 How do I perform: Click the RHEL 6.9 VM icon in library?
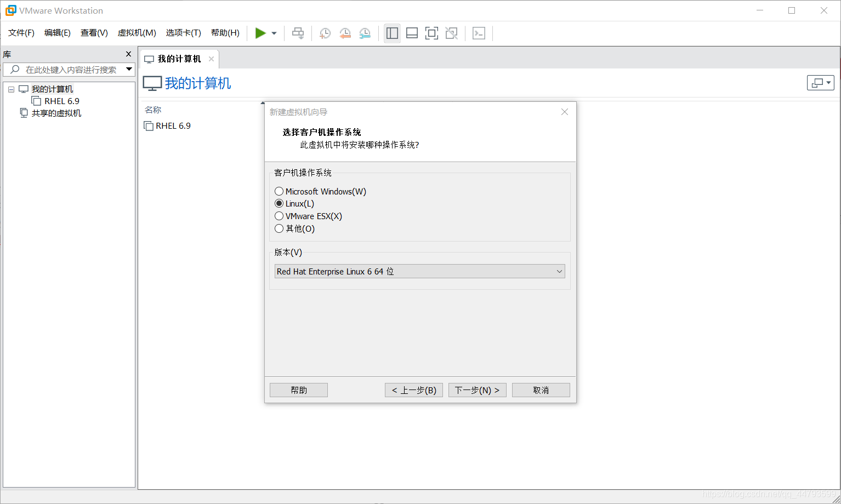(36, 101)
